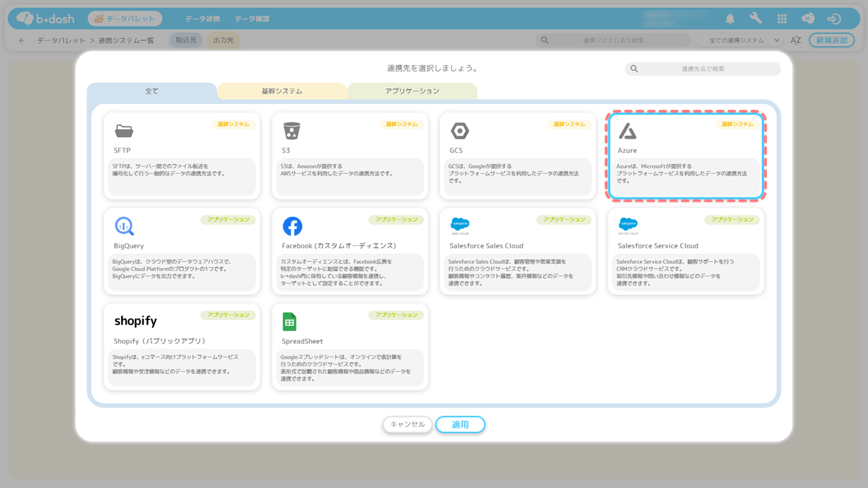Click the logout arrow icon
This screenshot has width=868, height=488.
834,19
